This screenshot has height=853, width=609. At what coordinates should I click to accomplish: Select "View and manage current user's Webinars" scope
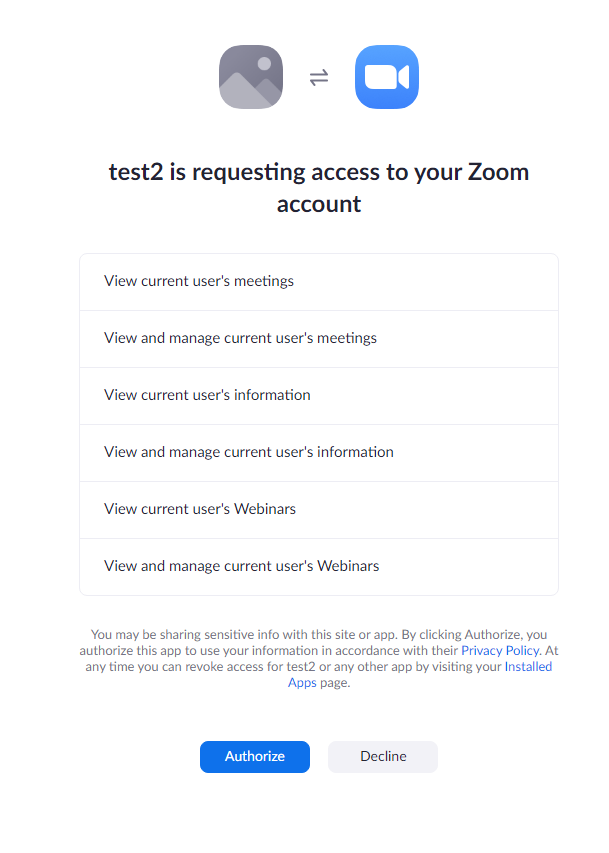[x=242, y=566]
